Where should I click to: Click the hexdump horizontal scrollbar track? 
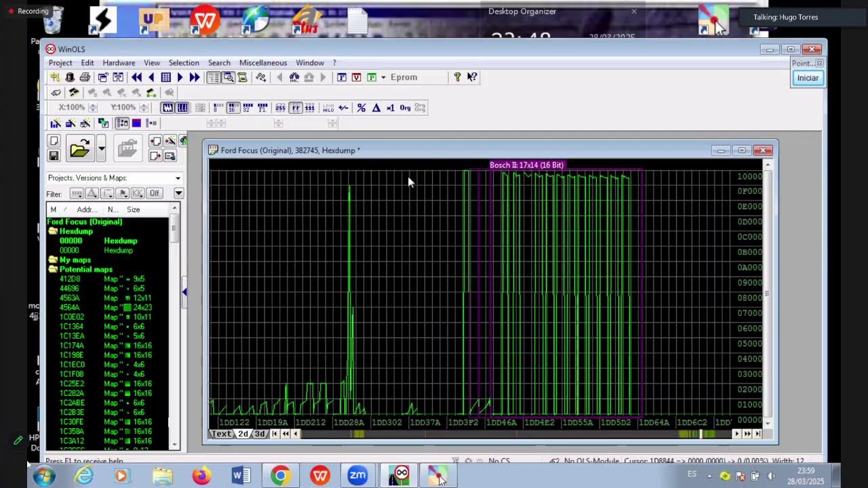click(515, 434)
